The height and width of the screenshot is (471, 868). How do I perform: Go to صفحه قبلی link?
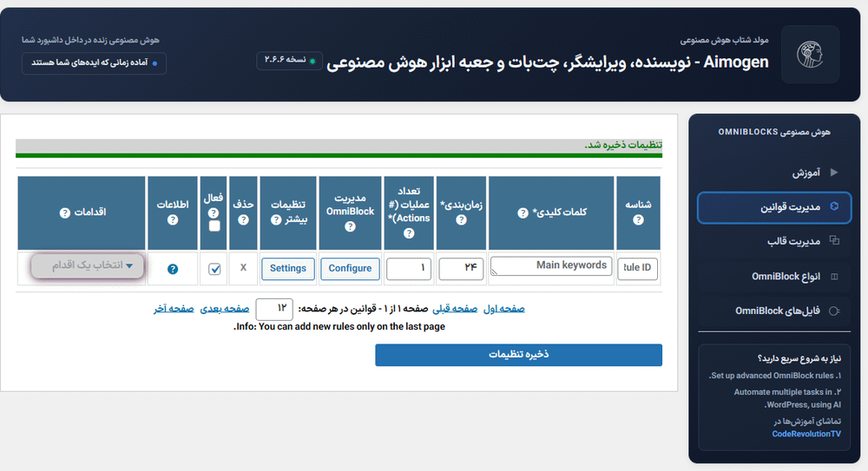pos(455,309)
